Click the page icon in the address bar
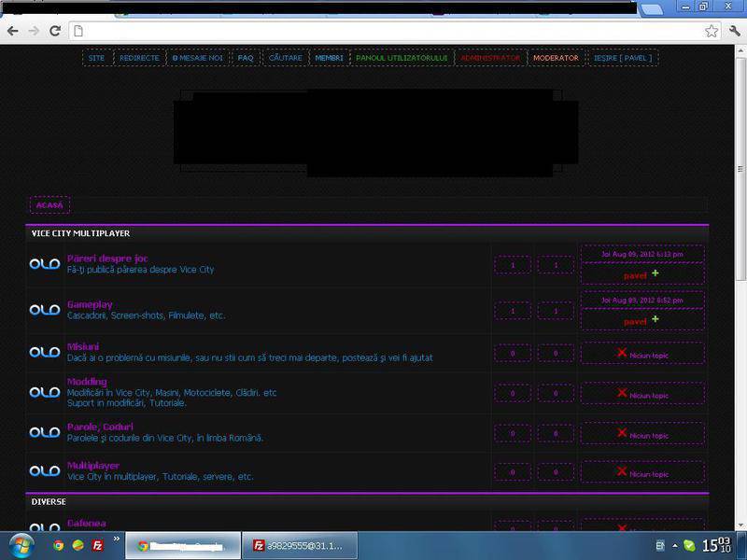Viewport: 747px width, 560px height. tap(78, 32)
